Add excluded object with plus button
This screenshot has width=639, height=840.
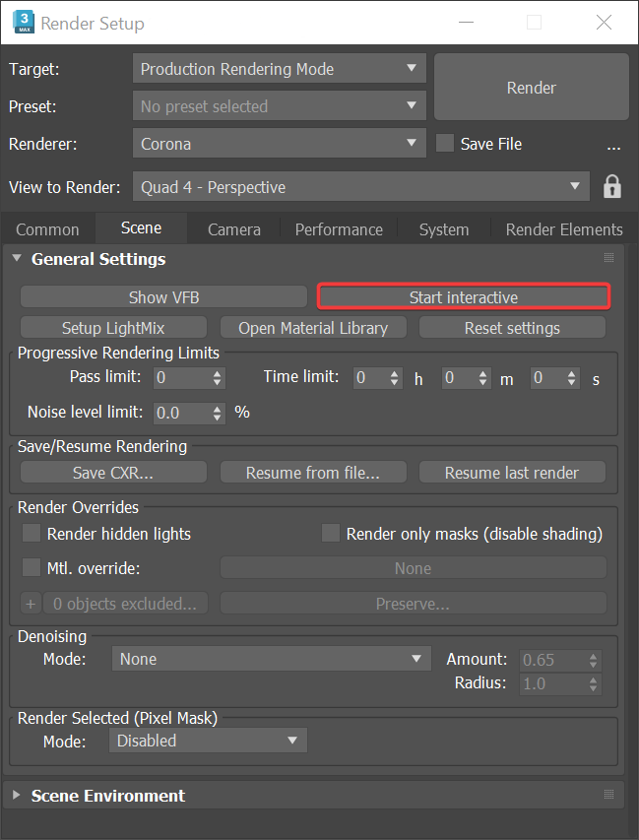31,604
